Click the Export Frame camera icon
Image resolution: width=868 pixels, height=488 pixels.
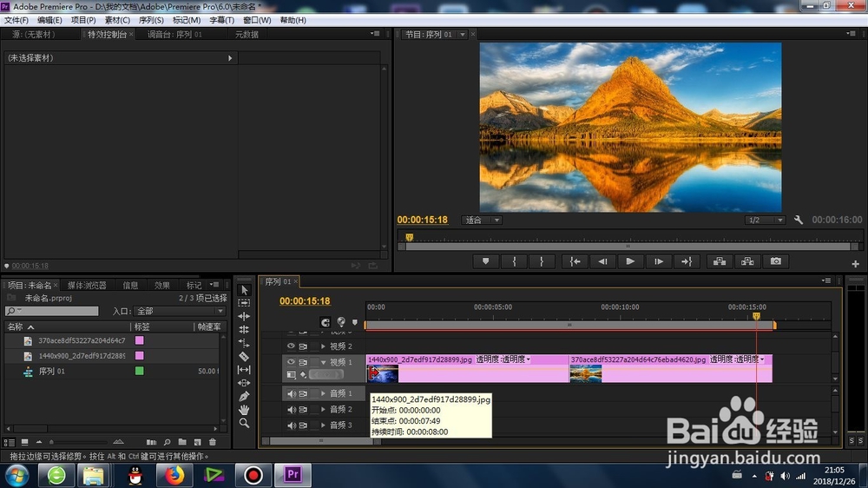coord(775,261)
